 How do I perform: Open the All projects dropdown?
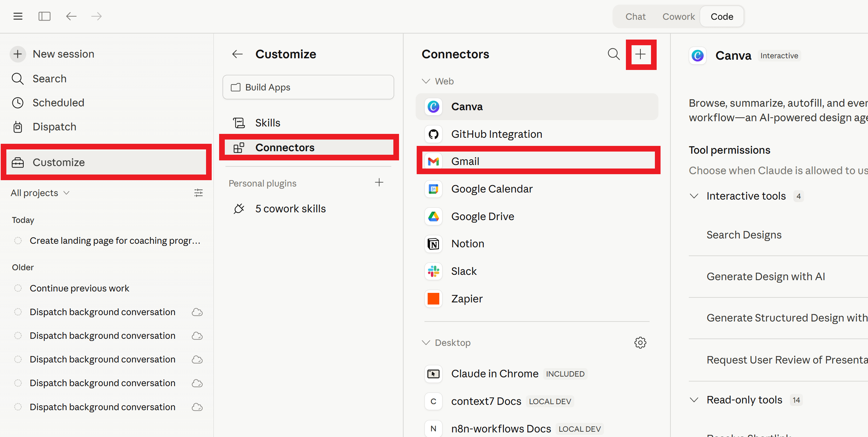(40, 193)
